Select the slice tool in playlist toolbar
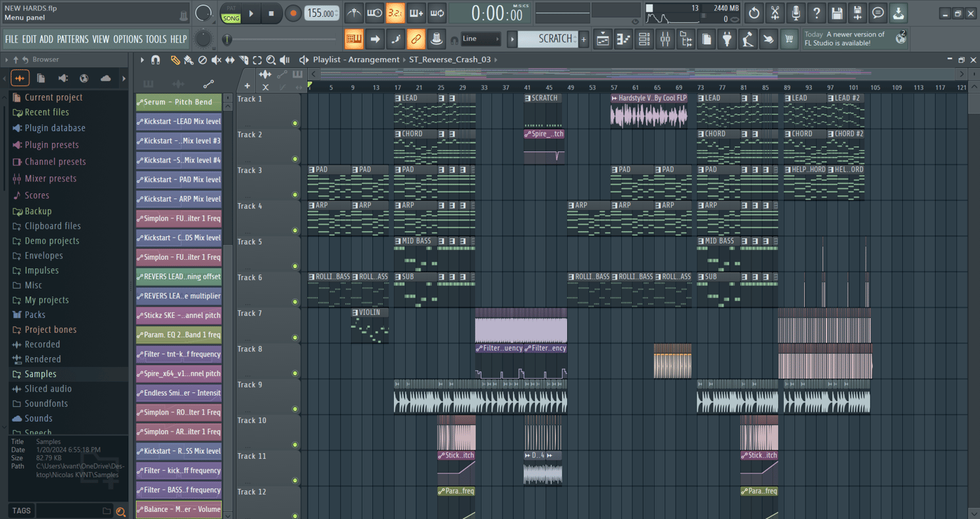The image size is (980, 519). [244, 59]
